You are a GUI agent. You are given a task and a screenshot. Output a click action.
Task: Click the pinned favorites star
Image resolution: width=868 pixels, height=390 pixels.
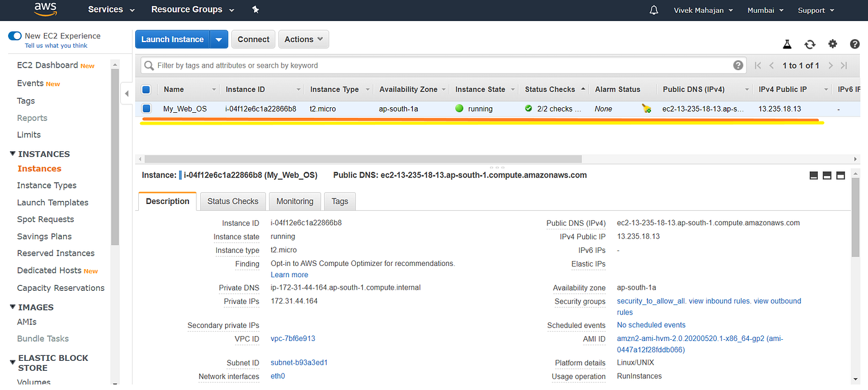(x=255, y=10)
